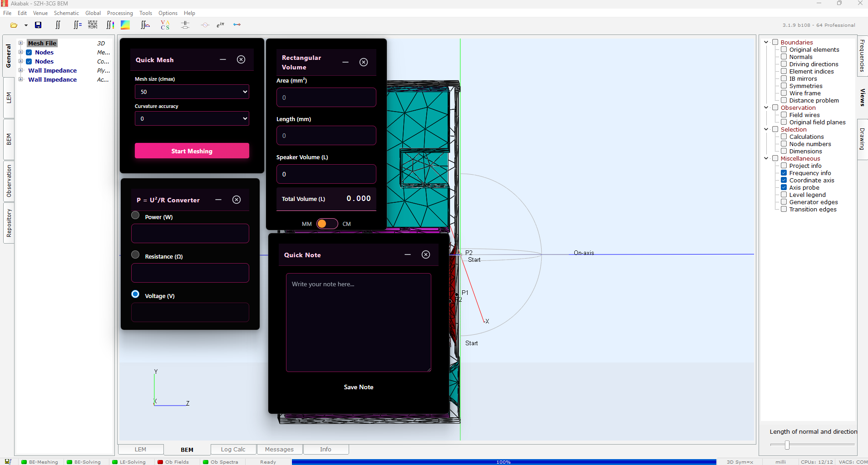Open the Processing menu
This screenshot has width=868, height=465.
pyautogui.click(x=120, y=13)
